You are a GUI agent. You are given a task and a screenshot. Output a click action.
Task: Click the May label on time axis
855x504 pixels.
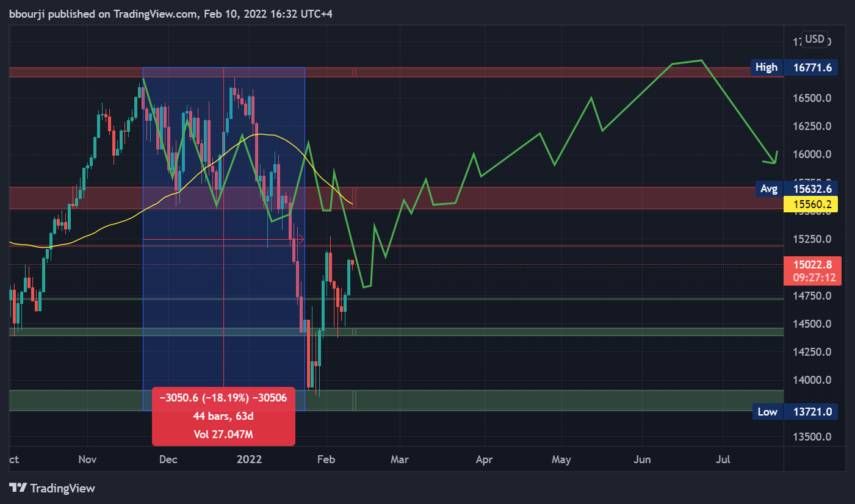pos(561,459)
